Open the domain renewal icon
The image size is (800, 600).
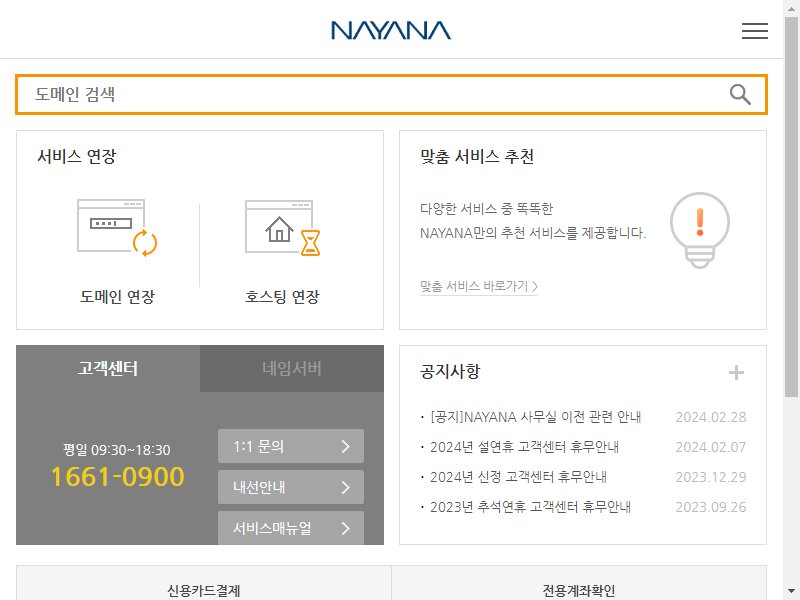click(117, 228)
